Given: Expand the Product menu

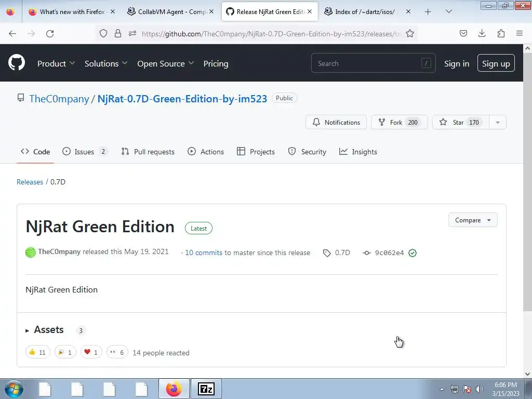Looking at the screenshot, I should 56,63.
